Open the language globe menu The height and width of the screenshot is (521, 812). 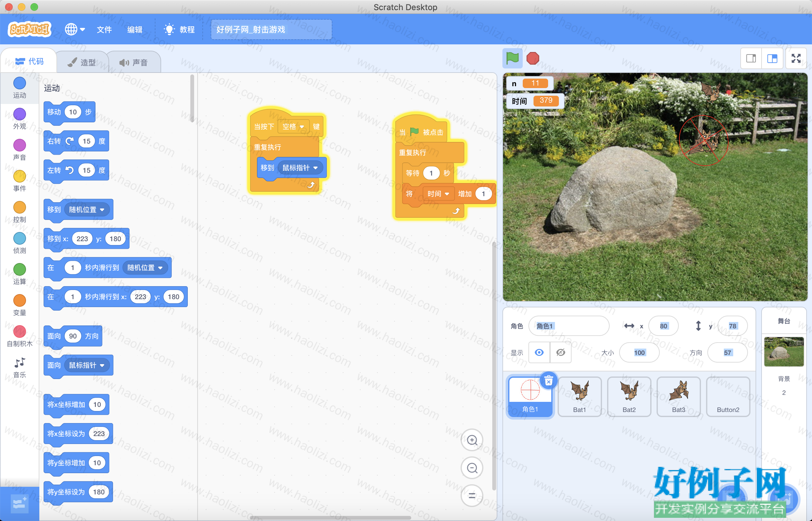(x=75, y=29)
